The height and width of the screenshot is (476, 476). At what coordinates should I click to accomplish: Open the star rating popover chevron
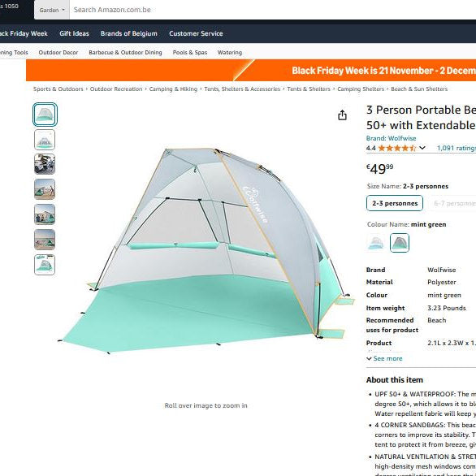(422, 148)
